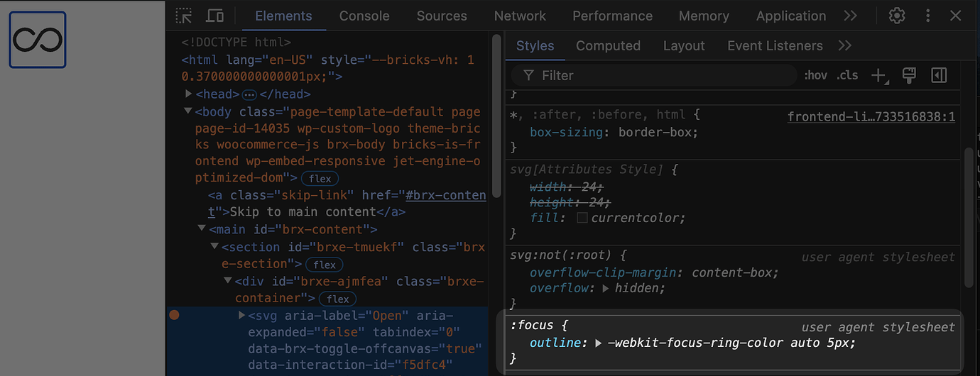Toggle the device toolbar icon
The width and height of the screenshot is (980, 376).
click(x=214, y=16)
